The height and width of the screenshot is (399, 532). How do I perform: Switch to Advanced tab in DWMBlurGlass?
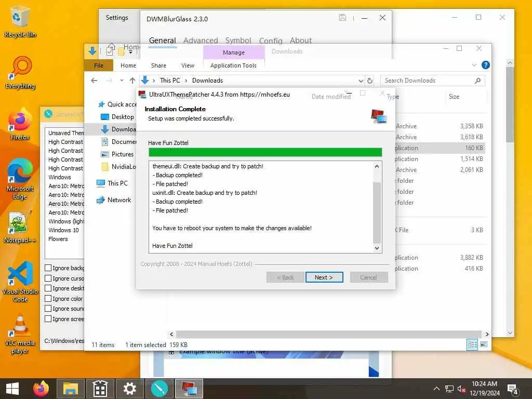pyautogui.click(x=201, y=41)
